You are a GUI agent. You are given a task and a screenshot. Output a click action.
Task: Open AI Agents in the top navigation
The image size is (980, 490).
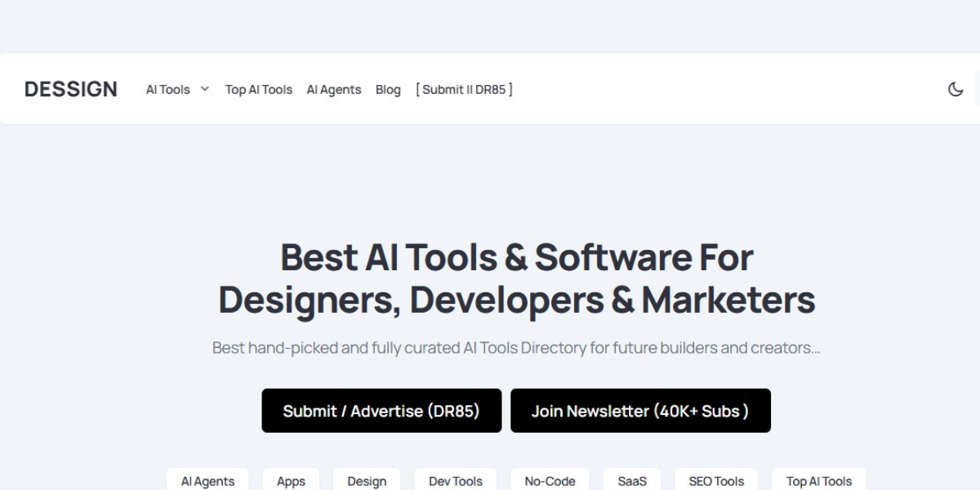pos(334,90)
